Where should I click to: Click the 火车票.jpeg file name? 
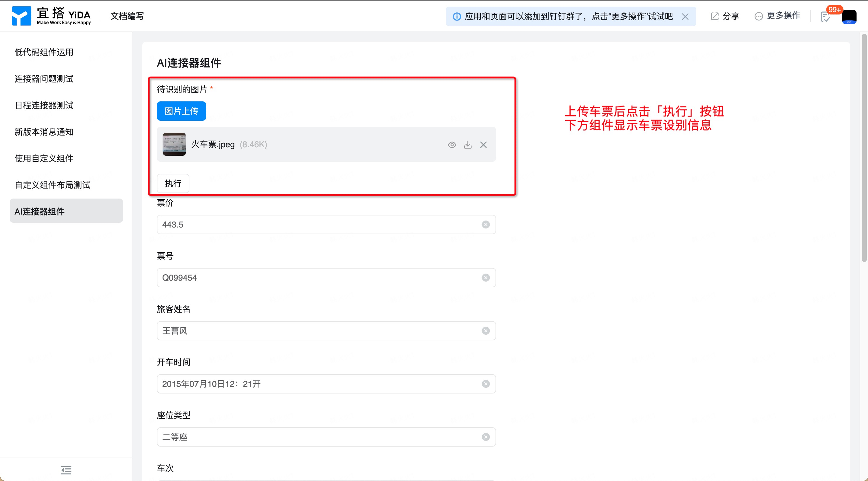[x=213, y=145]
